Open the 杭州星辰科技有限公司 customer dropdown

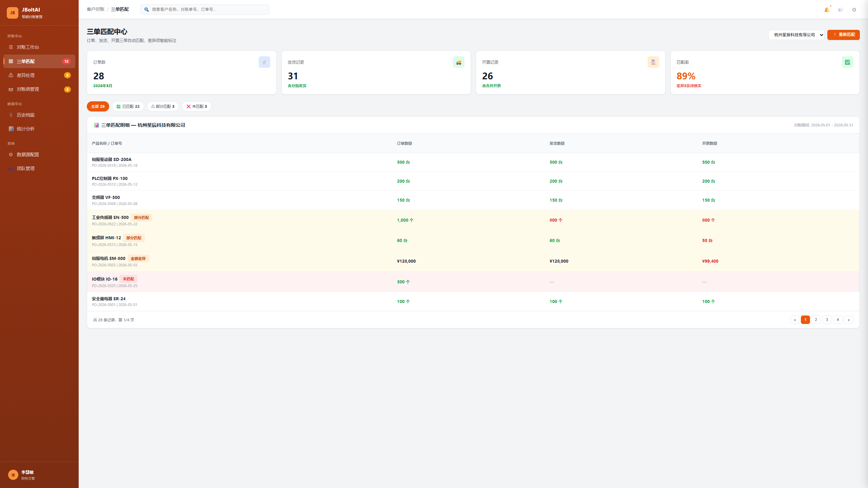click(x=796, y=35)
